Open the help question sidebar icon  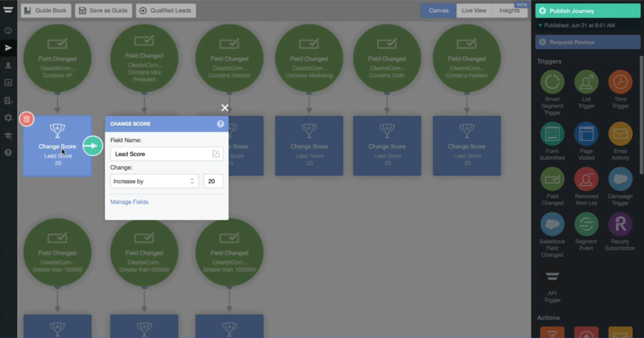(8, 153)
